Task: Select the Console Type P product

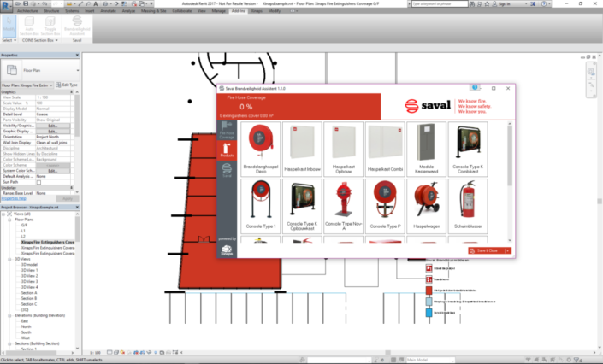Action: tap(385, 207)
